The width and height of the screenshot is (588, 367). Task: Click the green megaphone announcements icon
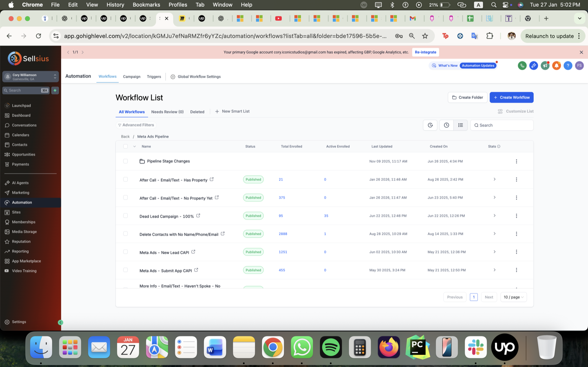click(x=545, y=65)
